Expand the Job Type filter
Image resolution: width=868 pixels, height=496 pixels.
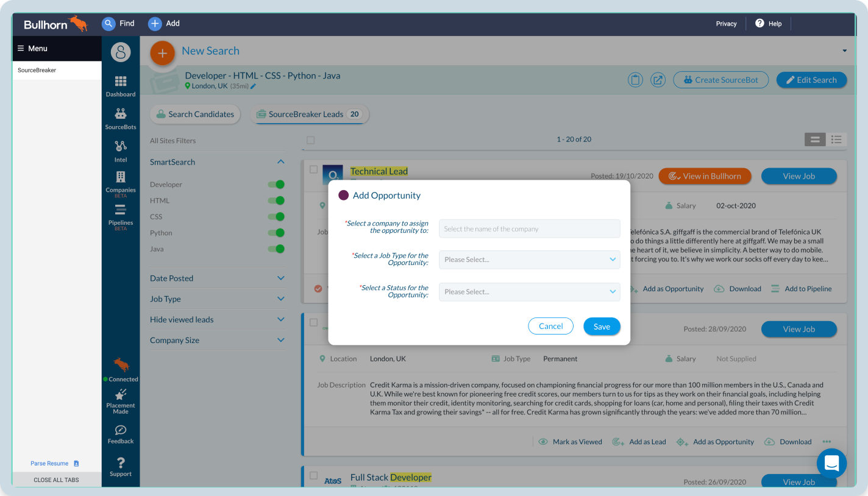pyautogui.click(x=281, y=299)
